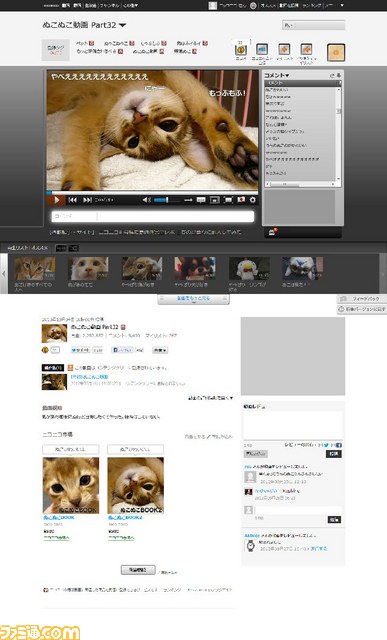Expand the full description toggle link
This screenshot has height=640, width=387.
coord(210,398)
